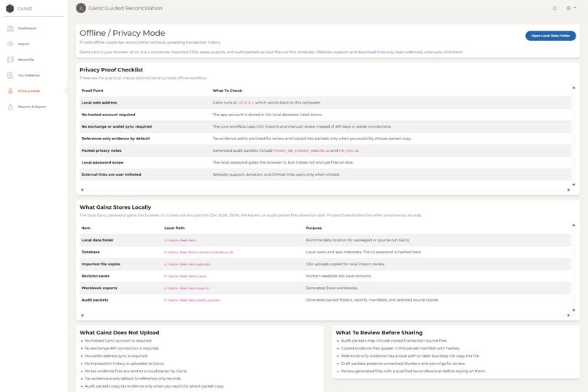Click 'Human-readable xlsx save revisions.' cell
The image size is (588, 392).
[339, 276]
